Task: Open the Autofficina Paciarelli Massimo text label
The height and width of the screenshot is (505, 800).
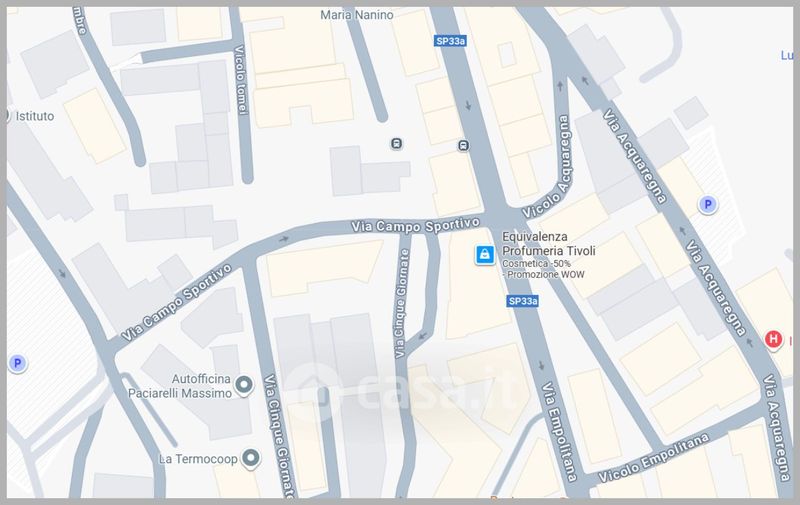Action: tap(179, 386)
